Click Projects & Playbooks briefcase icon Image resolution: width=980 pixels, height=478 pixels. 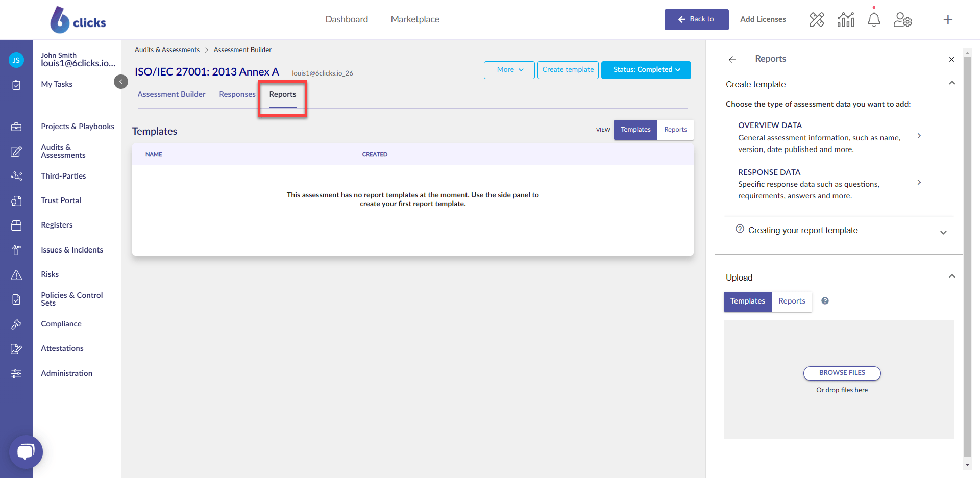click(x=16, y=127)
